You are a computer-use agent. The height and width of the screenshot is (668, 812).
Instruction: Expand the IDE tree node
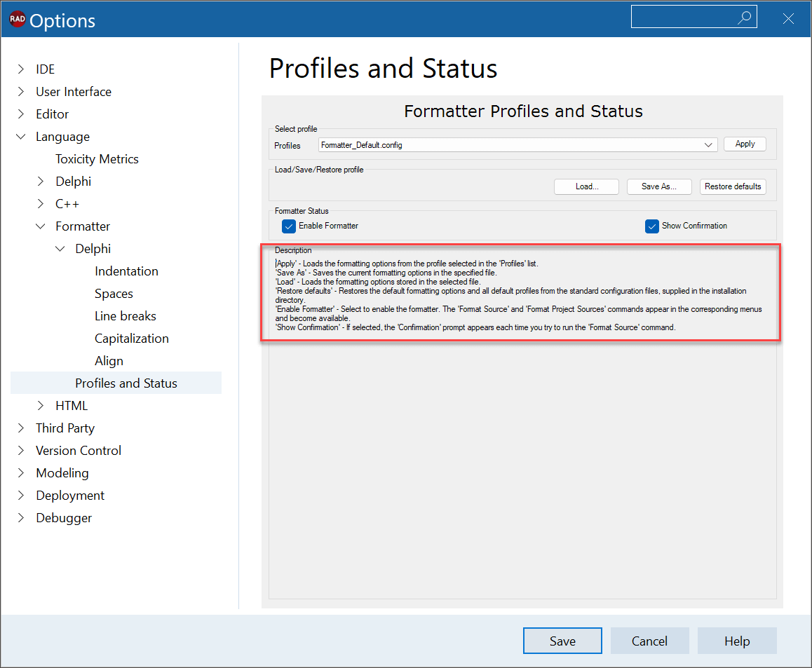21,69
